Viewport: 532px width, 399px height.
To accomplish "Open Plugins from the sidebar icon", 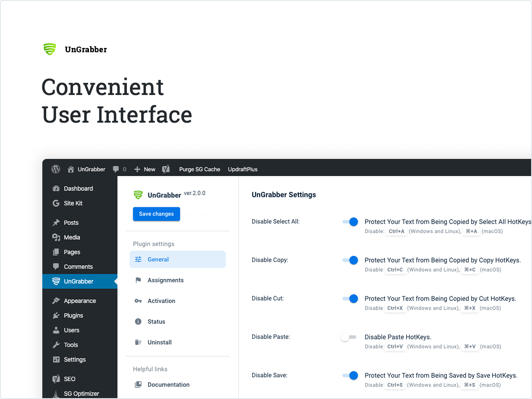I will (56, 316).
